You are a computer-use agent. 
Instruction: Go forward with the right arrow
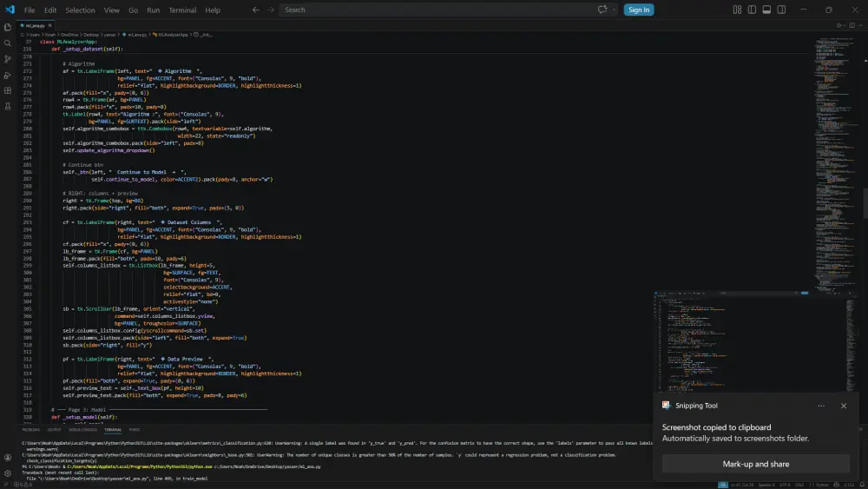tap(271, 10)
